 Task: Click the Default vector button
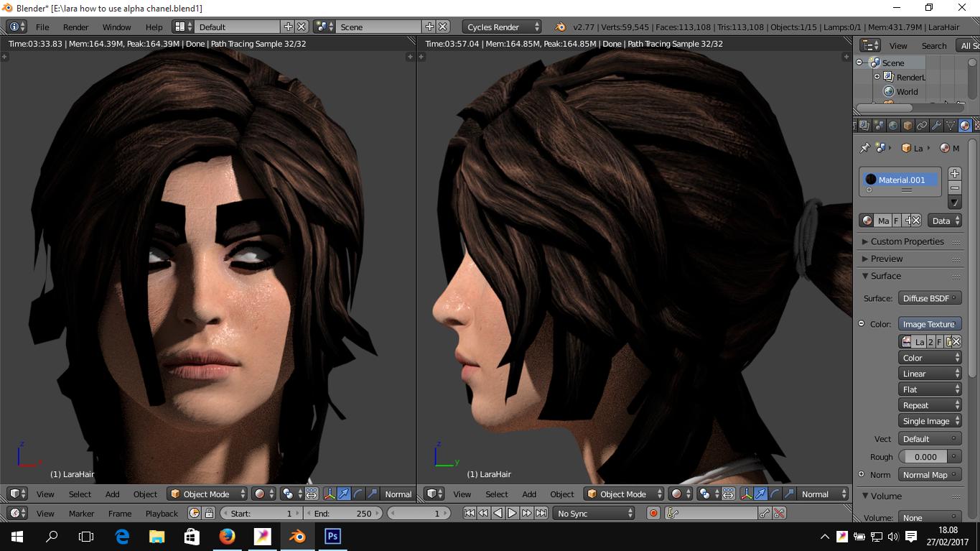930,439
